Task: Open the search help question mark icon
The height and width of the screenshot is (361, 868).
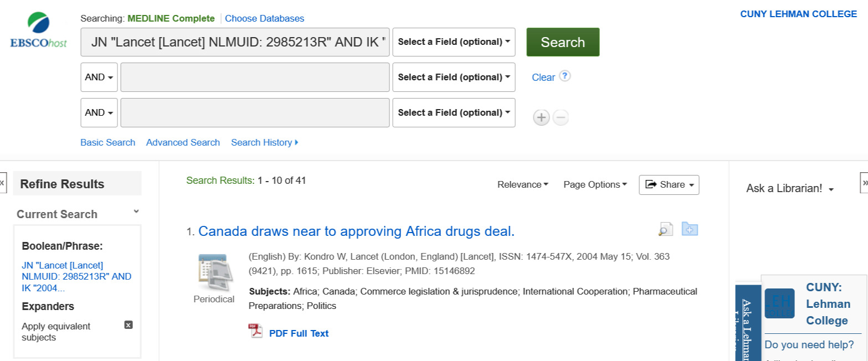Action: [564, 76]
